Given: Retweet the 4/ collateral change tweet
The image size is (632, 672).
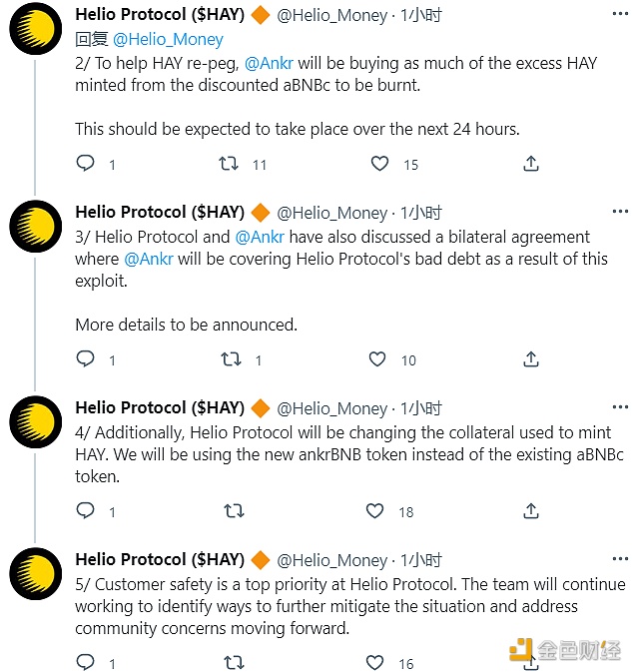Looking at the screenshot, I should pos(234,510).
